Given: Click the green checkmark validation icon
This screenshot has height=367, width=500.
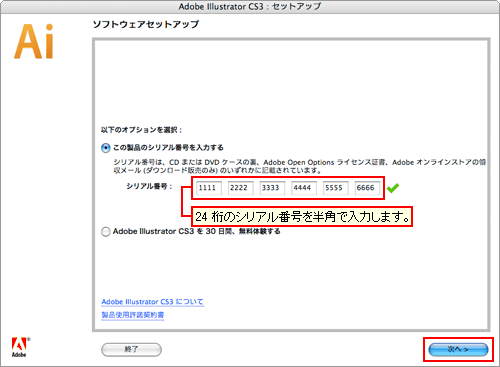Looking at the screenshot, I should click(393, 188).
